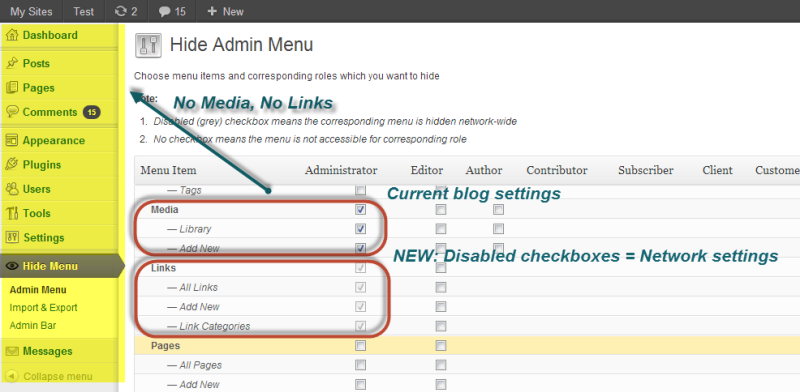Go to the Pages sidebar menu

point(39,88)
